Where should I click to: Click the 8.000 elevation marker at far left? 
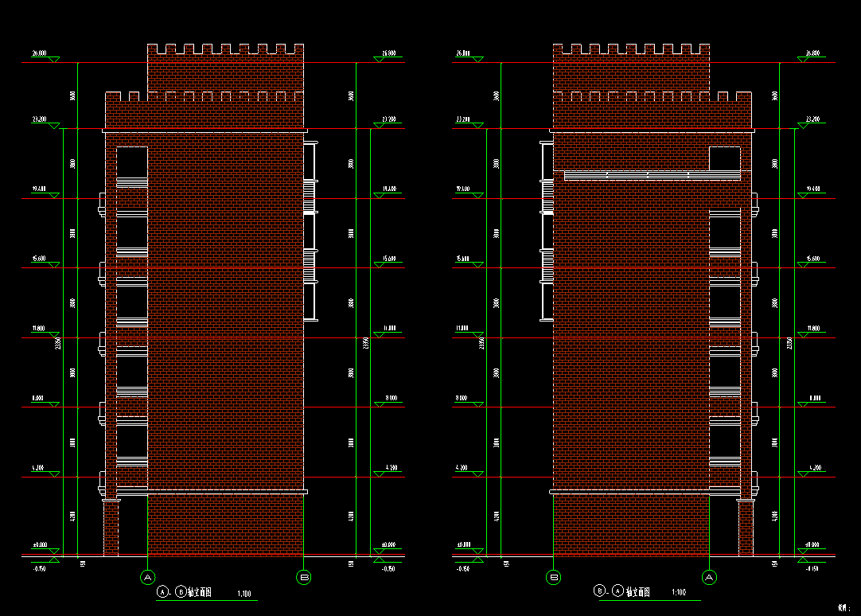tap(38, 399)
